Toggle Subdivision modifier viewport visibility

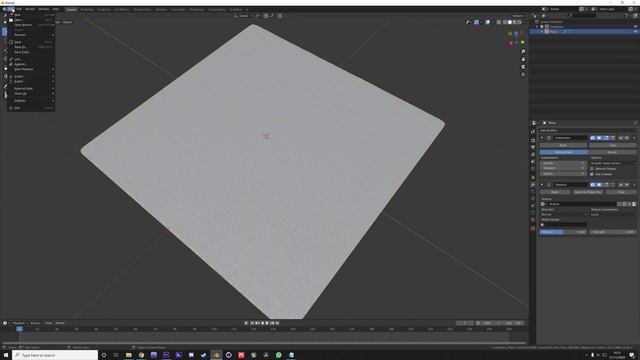coord(599,138)
